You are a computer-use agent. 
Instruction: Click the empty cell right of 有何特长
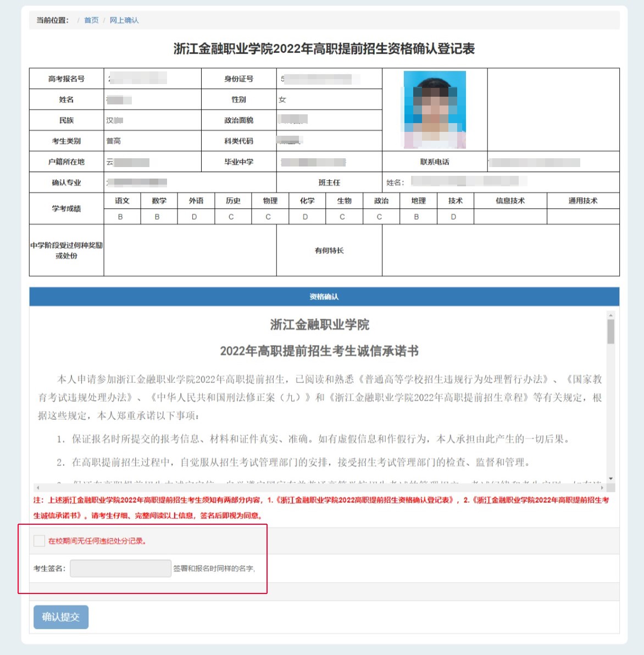click(500, 250)
